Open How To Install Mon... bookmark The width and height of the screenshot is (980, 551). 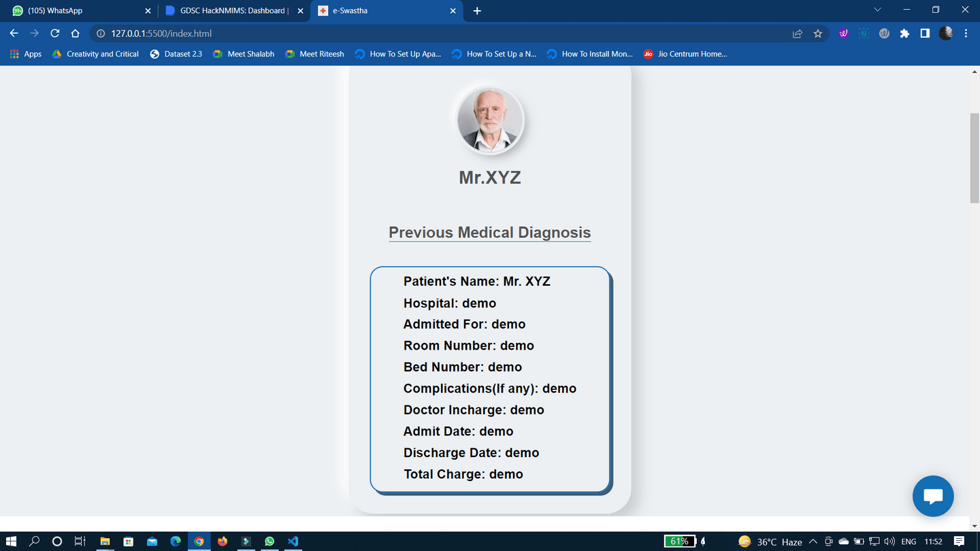click(589, 54)
